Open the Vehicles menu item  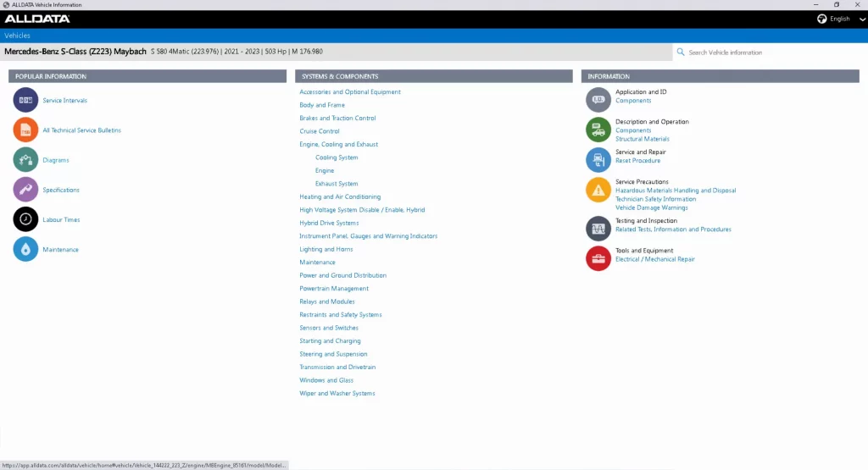pos(17,36)
